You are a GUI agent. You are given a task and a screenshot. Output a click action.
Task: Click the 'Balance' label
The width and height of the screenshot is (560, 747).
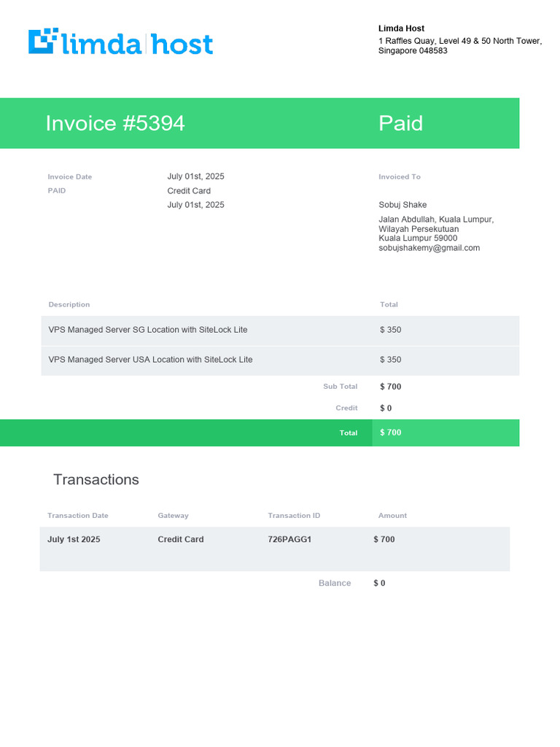(x=335, y=583)
